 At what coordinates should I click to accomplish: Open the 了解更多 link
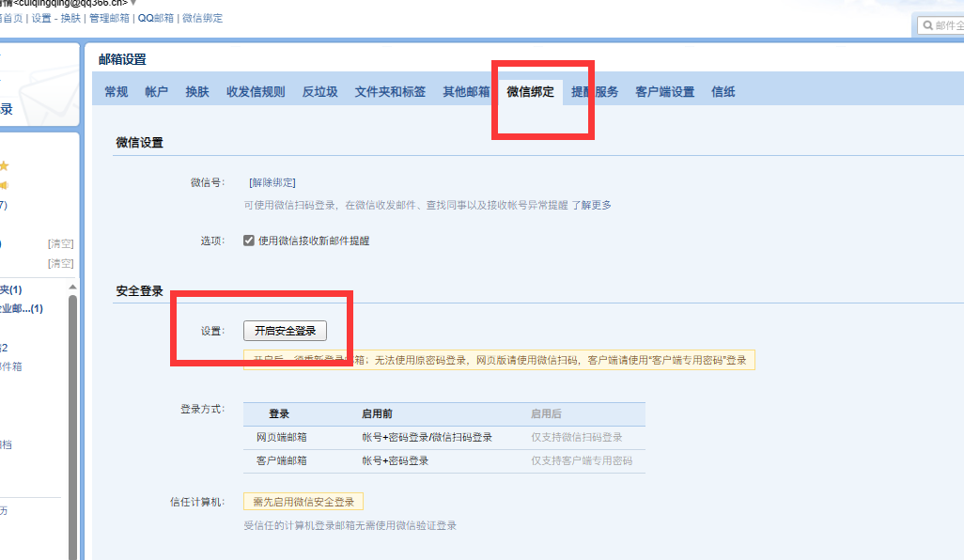593,205
